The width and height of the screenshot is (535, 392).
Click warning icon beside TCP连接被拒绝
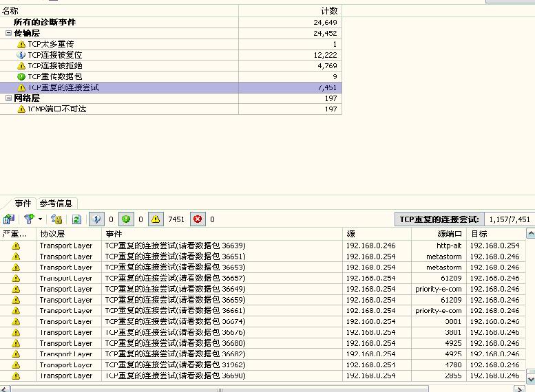click(21, 66)
